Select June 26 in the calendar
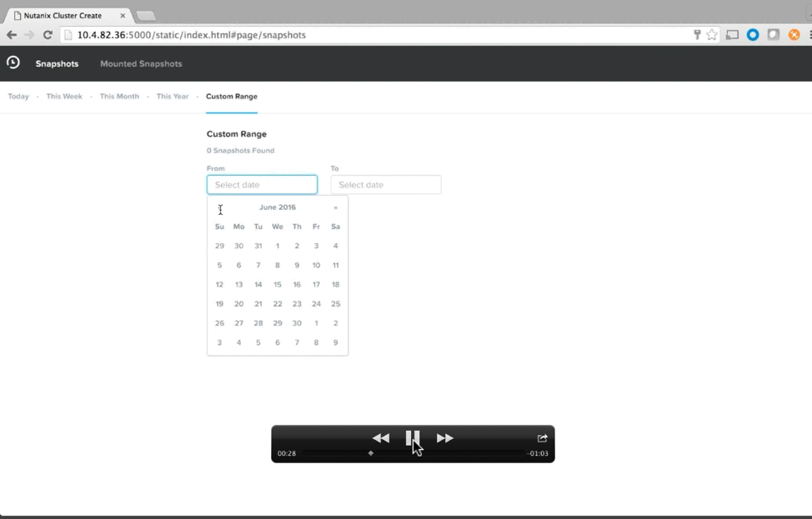The width and height of the screenshot is (812, 519). 219,323
